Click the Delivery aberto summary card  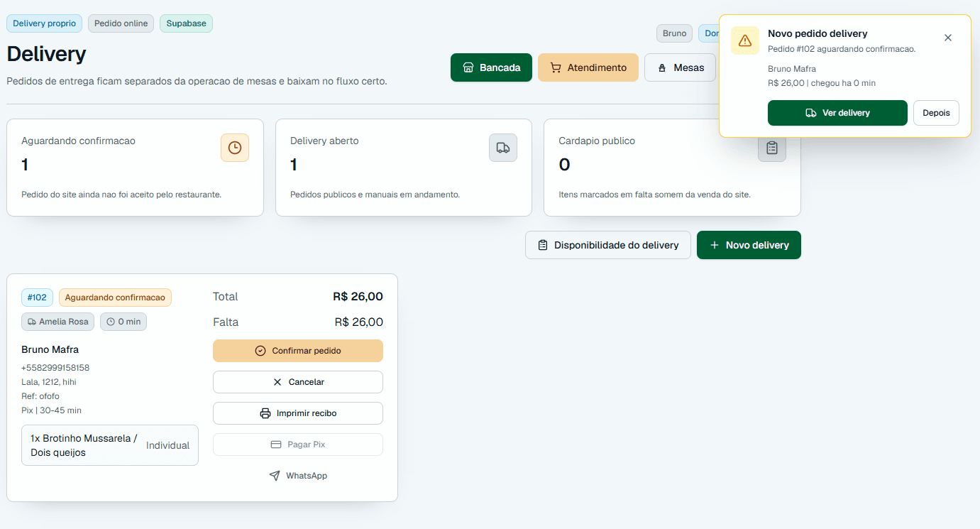(x=404, y=168)
